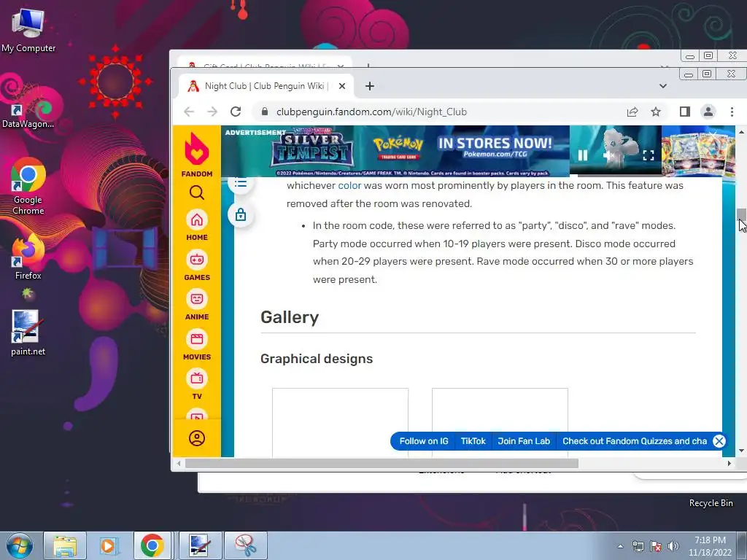
Task: Go forward in browser history
Action: [212, 112]
